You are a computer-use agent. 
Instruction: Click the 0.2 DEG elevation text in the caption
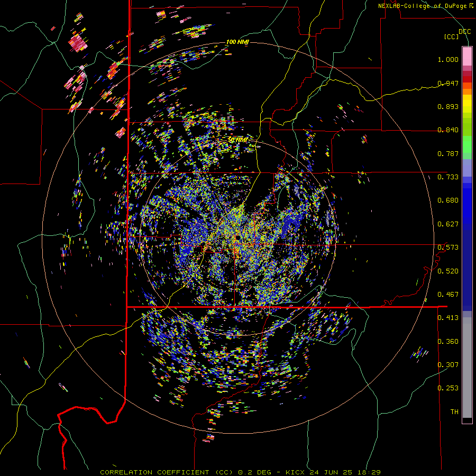(255, 472)
